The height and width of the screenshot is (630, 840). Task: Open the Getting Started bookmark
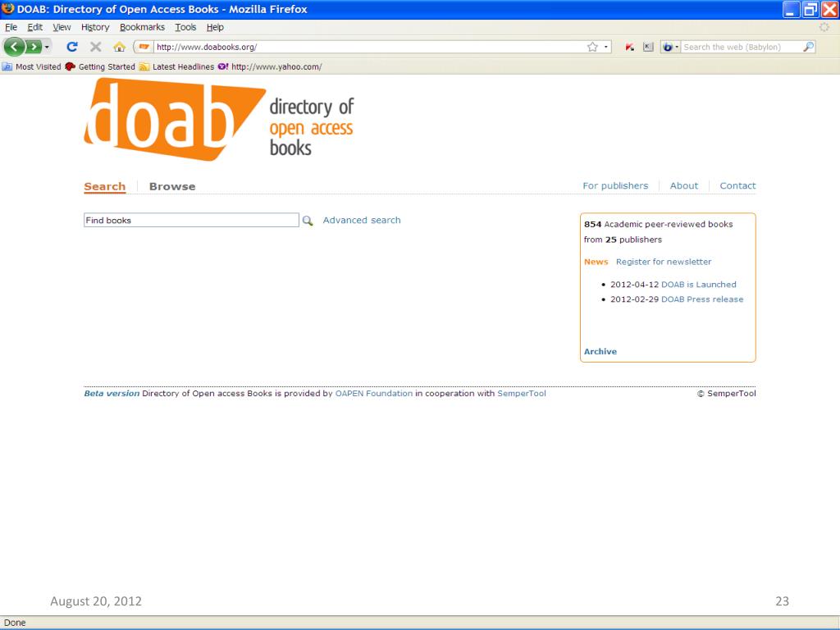coord(100,67)
